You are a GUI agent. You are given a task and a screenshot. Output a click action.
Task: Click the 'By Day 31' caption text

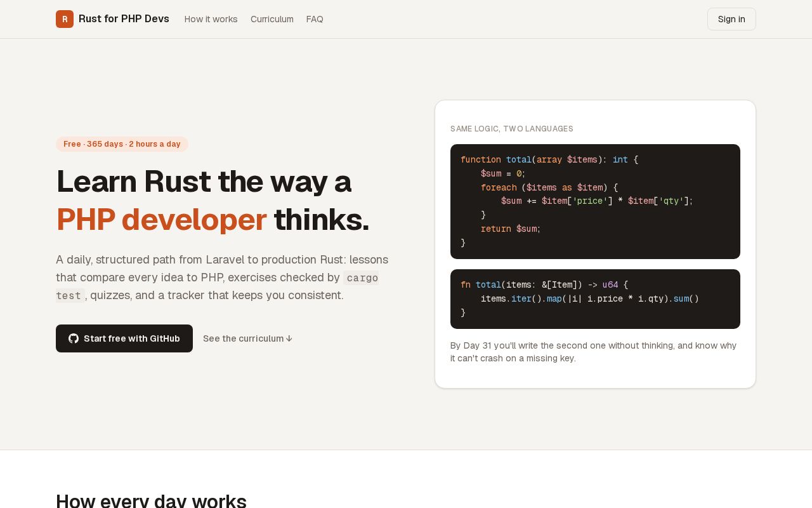click(x=594, y=352)
